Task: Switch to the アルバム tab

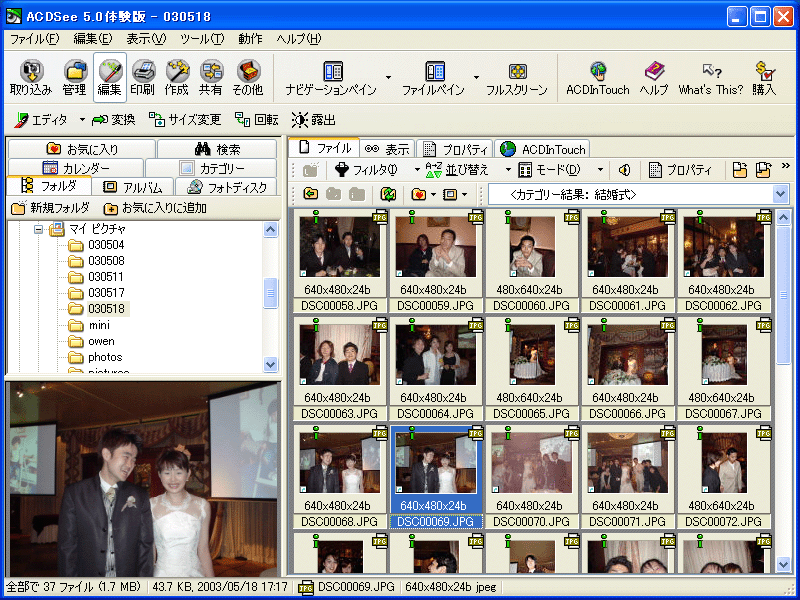Action: click(133, 187)
